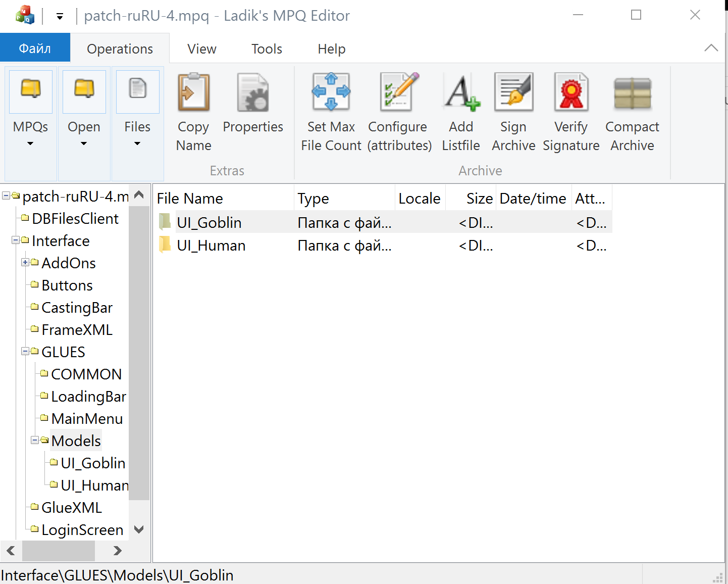Switch to the View ribbon tab
Screen dimensions: 728x584
201,48
